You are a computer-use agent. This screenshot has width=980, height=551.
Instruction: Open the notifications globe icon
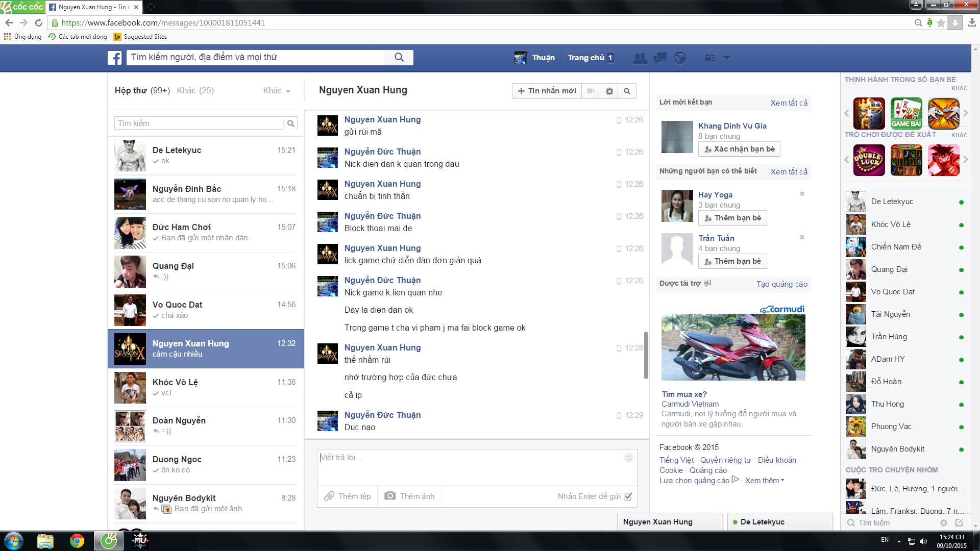680,58
